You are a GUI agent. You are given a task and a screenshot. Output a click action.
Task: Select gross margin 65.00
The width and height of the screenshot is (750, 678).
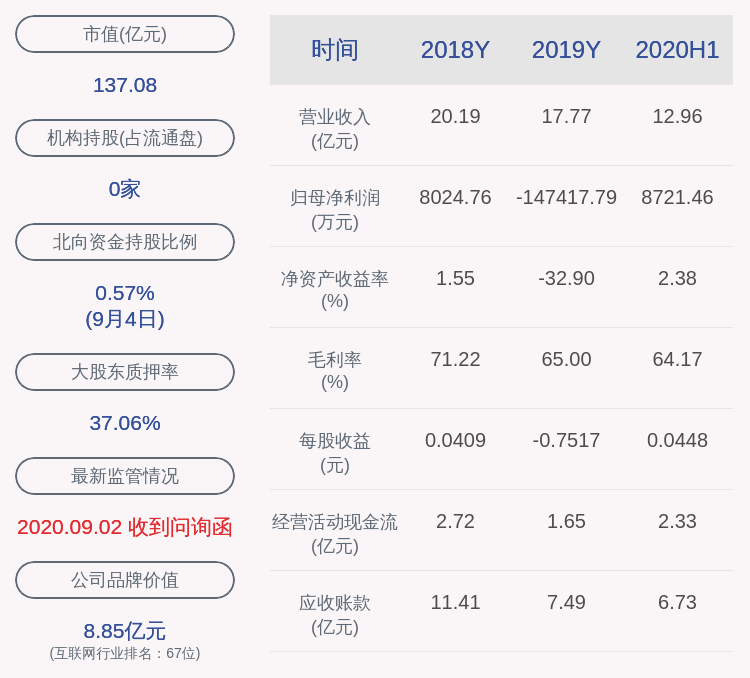[566, 359]
